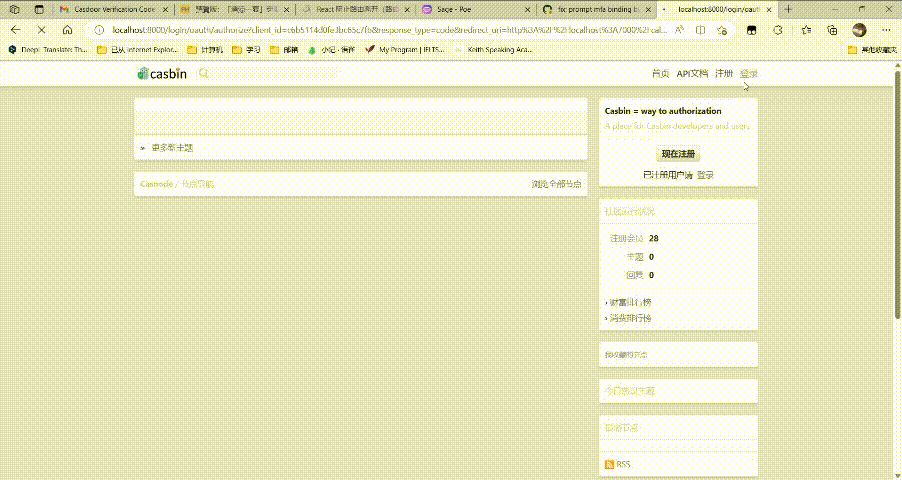Stop page loading with the X button
902x480 pixels.
(x=41, y=30)
